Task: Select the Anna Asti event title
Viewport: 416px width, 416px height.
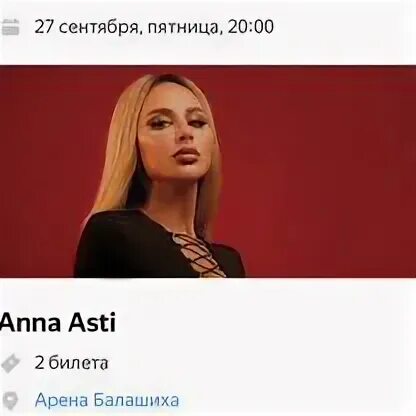Action: 58,323
